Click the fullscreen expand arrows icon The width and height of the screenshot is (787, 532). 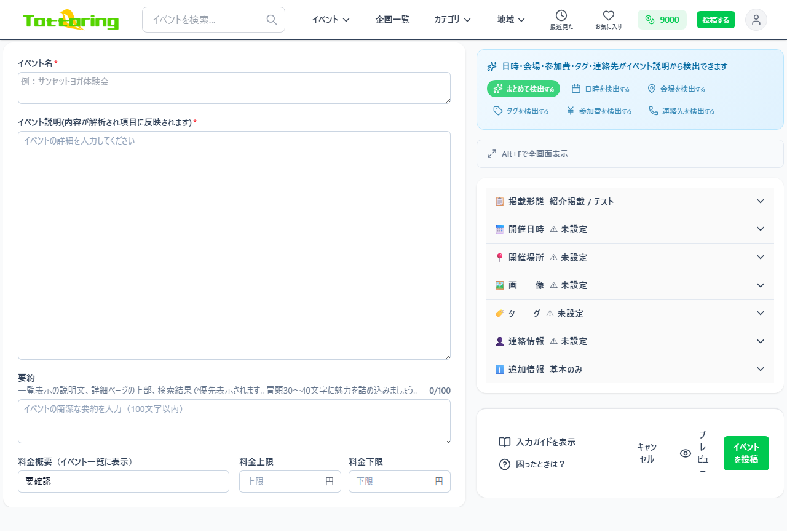tap(492, 154)
